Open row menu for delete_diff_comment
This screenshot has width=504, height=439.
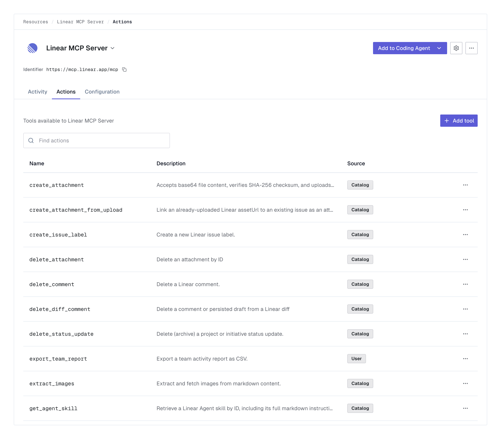465,309
